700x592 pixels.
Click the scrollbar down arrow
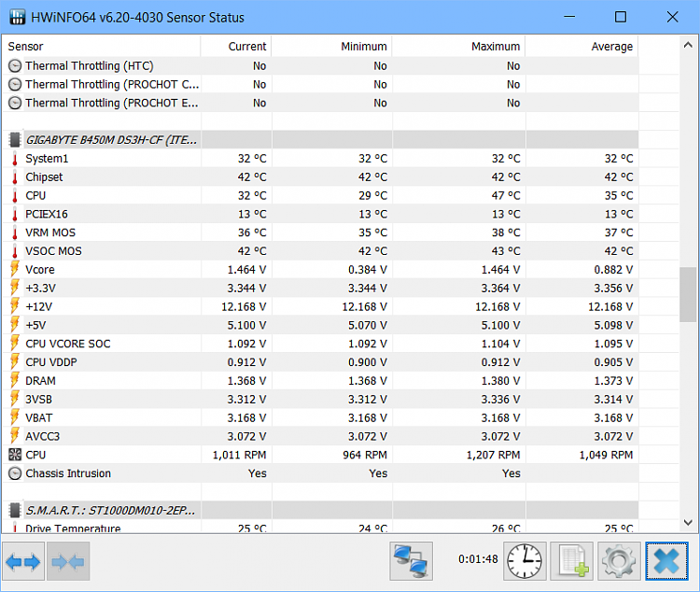point(688,522)
